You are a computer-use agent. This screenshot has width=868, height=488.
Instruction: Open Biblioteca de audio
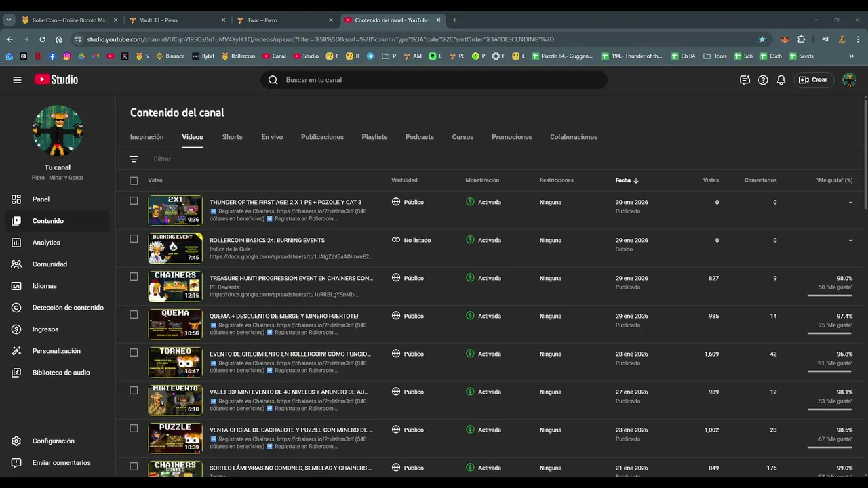tap(58, 373)
